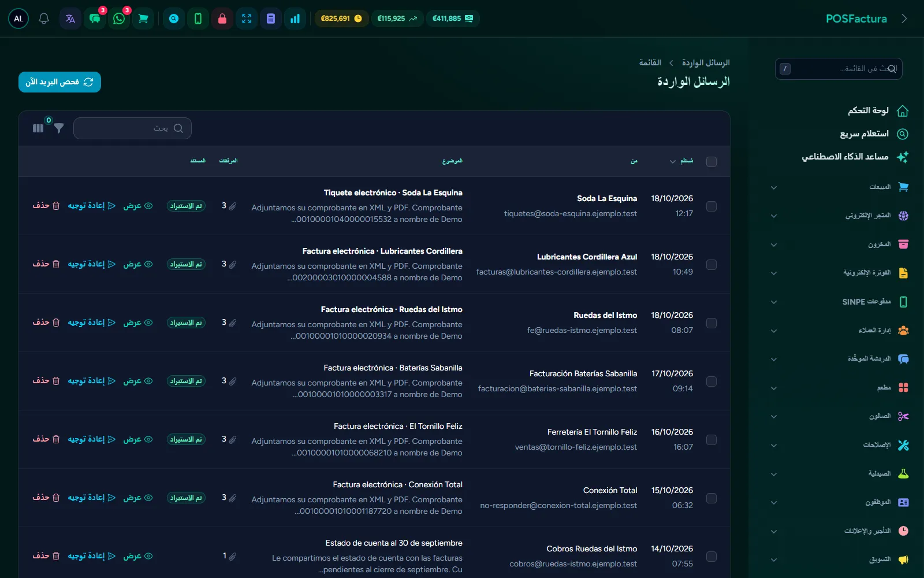Open استعلام سريع quick inquiry
The width and height of the screenshot is (924, 578).
[874, 134]
